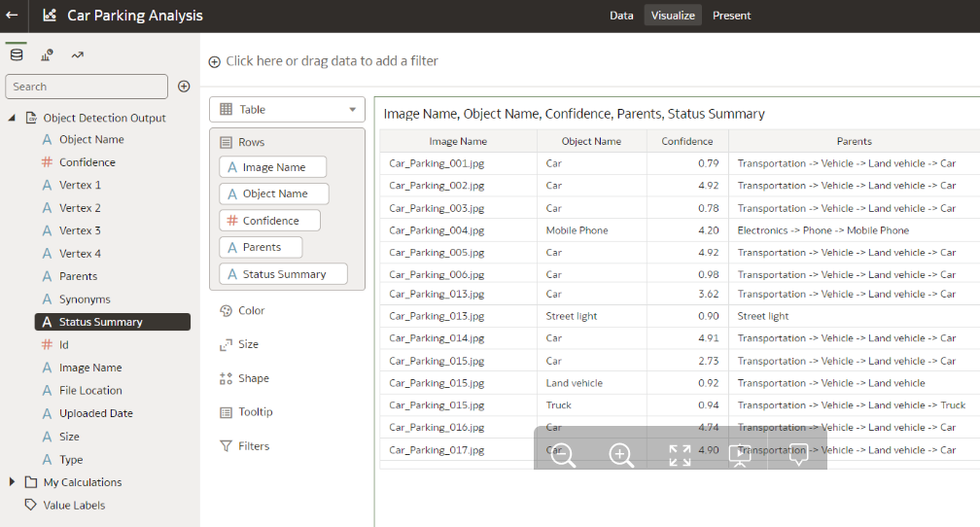Click the comment bubble icon in overlay
This screenshot has height=527, width=980.
click(x=798, y=454)
